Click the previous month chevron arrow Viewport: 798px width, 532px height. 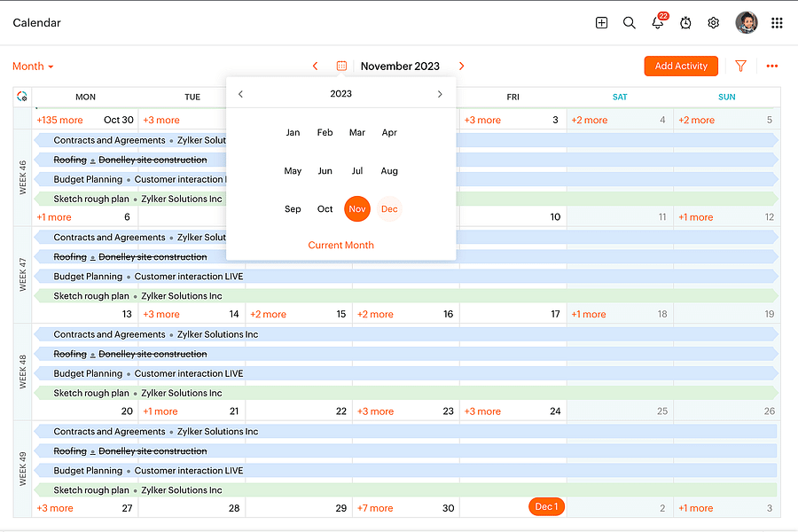click(315, 66)
